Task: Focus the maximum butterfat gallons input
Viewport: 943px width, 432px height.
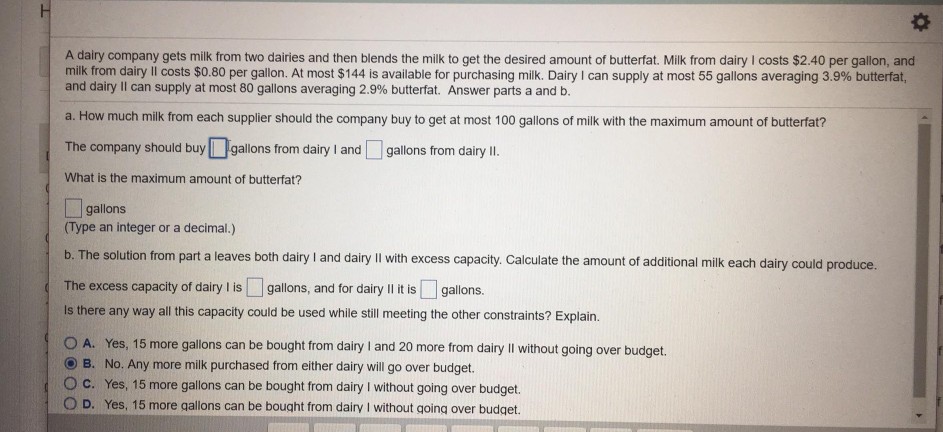Action: click(x=73, y=209)
